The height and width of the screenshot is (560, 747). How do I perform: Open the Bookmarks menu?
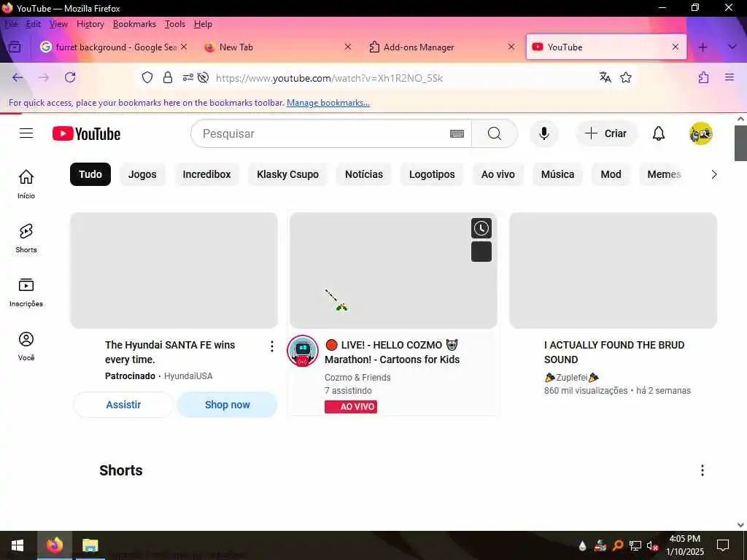[x=134, y=24]
